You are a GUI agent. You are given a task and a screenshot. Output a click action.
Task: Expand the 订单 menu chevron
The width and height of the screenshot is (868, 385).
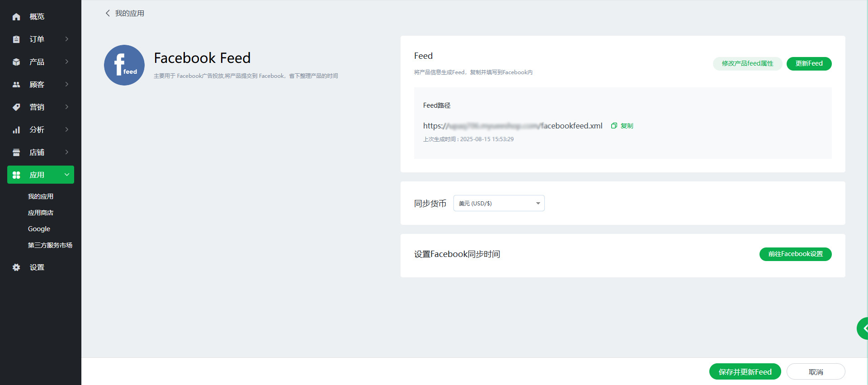tap(67, 39)
